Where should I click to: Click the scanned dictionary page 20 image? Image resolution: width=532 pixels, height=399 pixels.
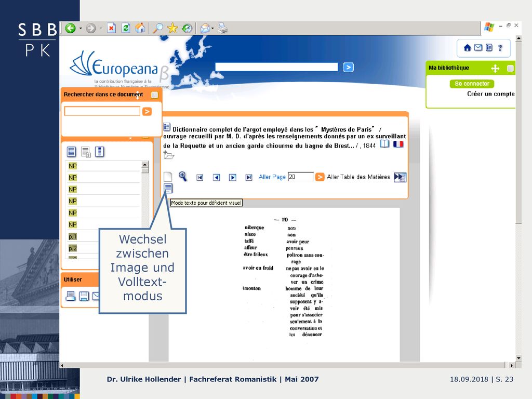pyautogui.click(x=284, y=285)
